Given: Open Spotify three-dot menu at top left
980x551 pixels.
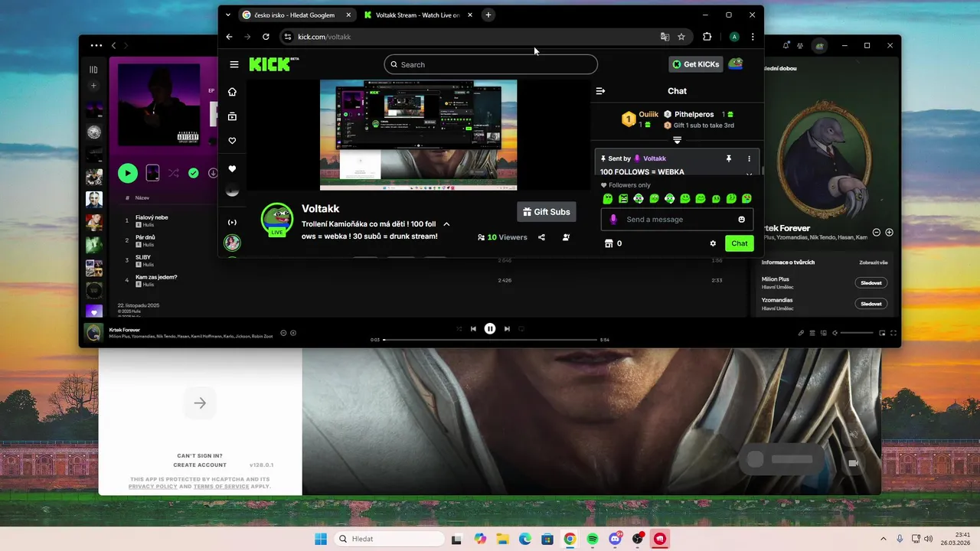Looking at the screenshot, I should [96, 46].
